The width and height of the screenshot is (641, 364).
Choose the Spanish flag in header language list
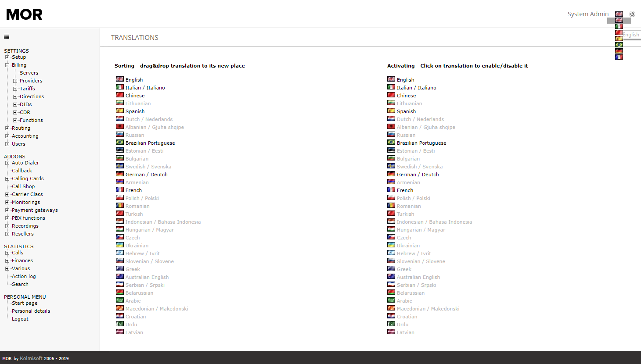(x=619, y=39)
